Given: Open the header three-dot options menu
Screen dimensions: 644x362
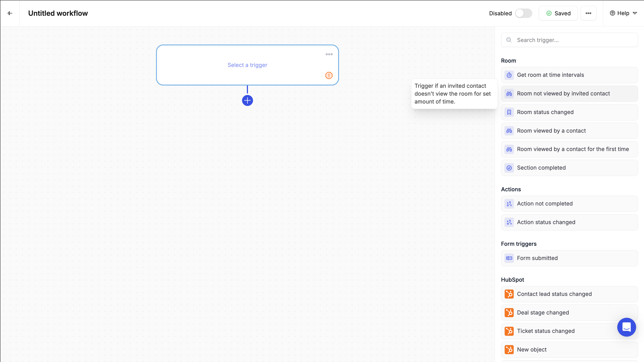Looking at the screenshot, I should (588, 13).
